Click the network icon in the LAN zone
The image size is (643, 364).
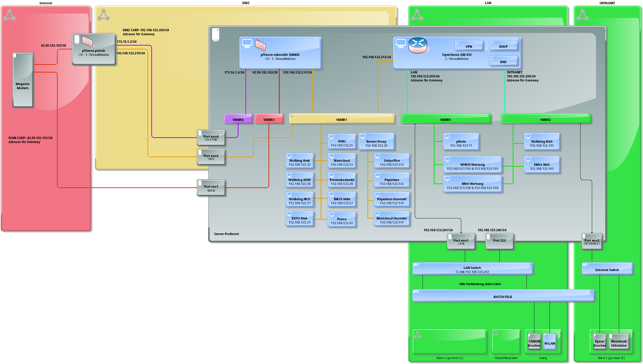pos(417,15)
